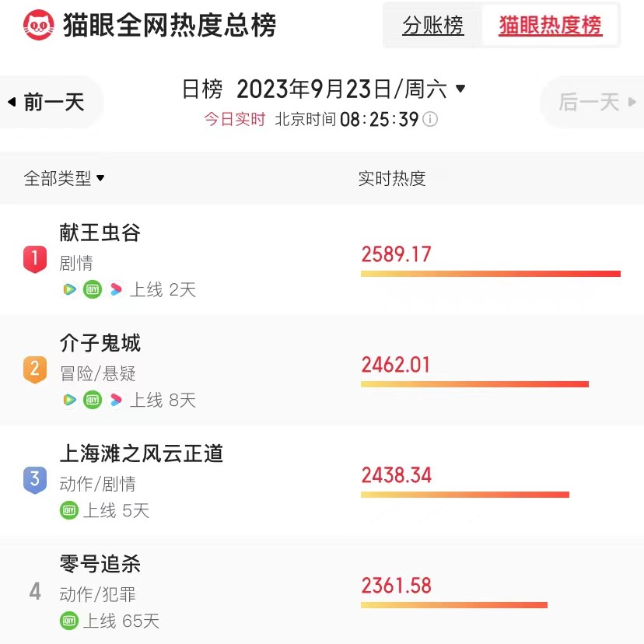The height and width of the screenshot is (644, 644).
Task: Open the show title 献王虫谷
Action: (x=99, y=233)
